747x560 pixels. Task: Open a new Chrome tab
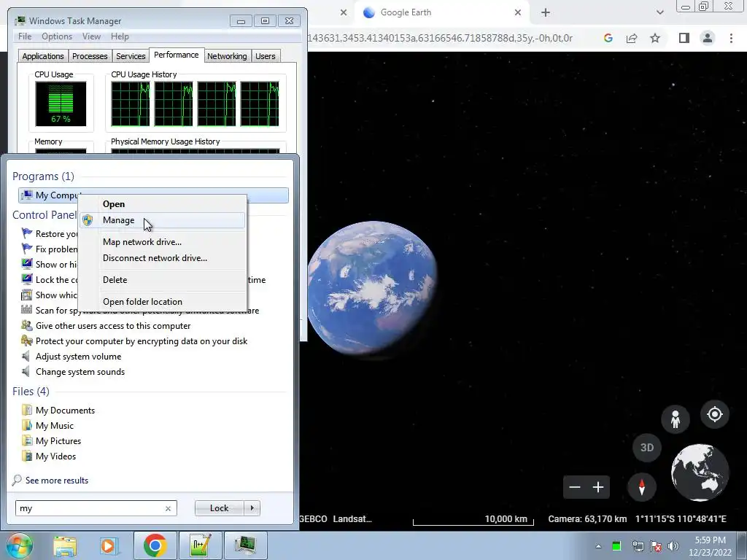coord(546,13)
